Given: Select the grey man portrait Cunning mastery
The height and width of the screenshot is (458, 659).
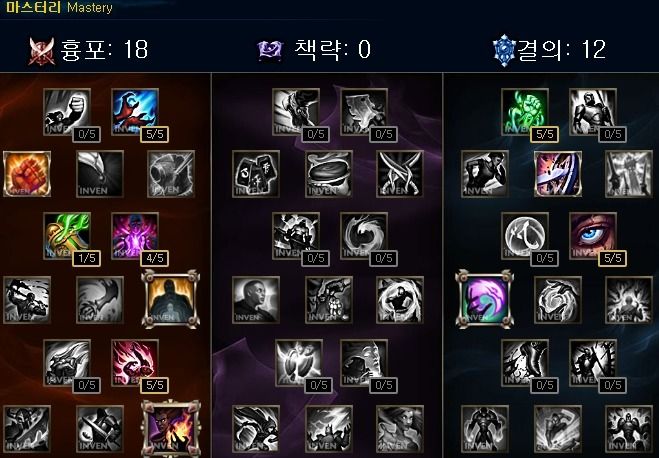Looking at the screenshot, I should [x=256, y=300].
